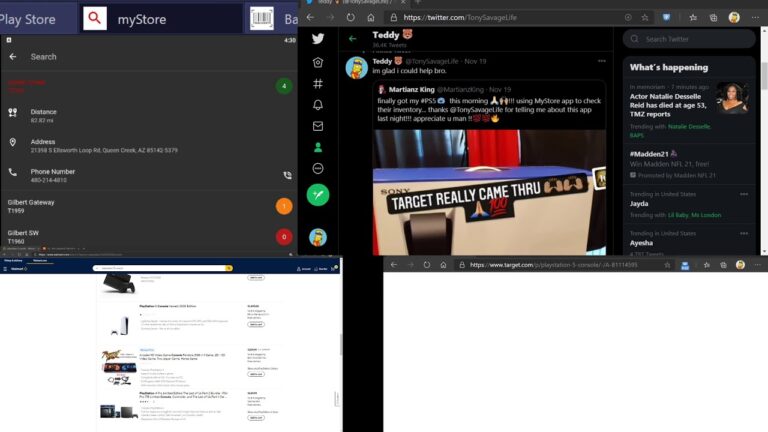768x432 pixels.
Task: Select the Gilbert Gateway T1959 store row
Action: pos(149,206)
